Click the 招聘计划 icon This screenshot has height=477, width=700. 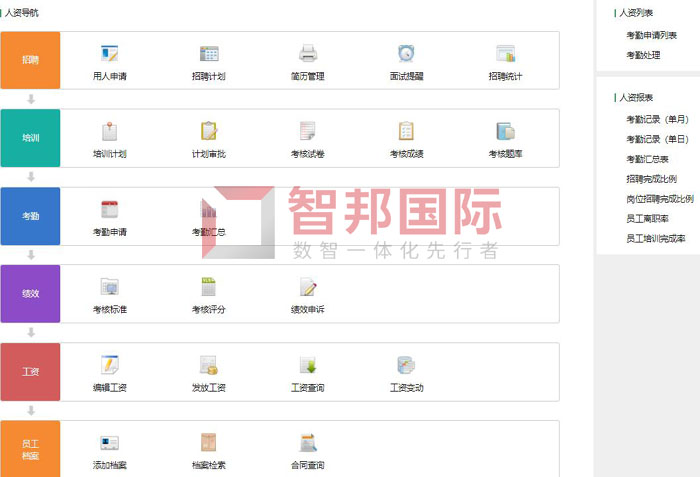208,54
